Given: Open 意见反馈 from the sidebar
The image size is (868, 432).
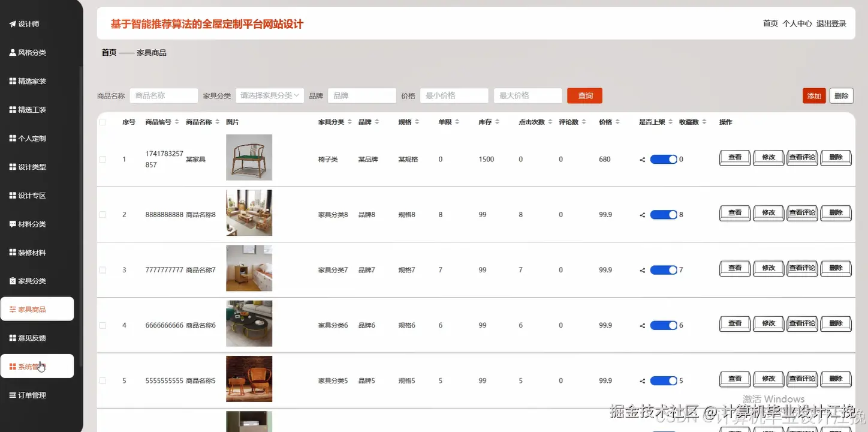Looking at the screenshot, I should click(30, 337).
